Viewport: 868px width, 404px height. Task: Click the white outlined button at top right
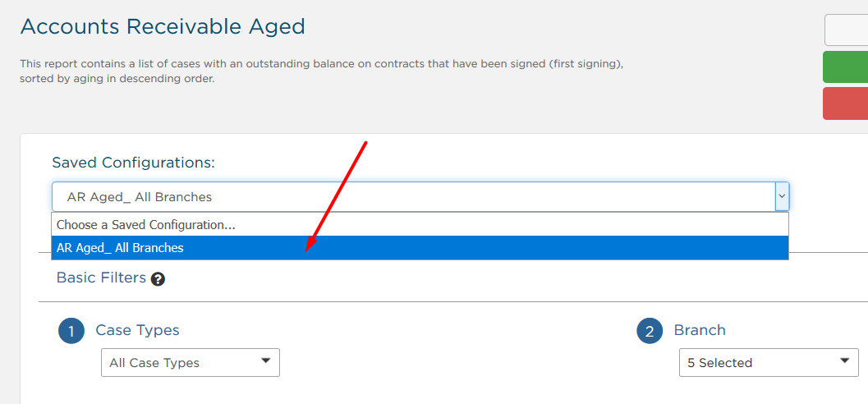[847, 30]
